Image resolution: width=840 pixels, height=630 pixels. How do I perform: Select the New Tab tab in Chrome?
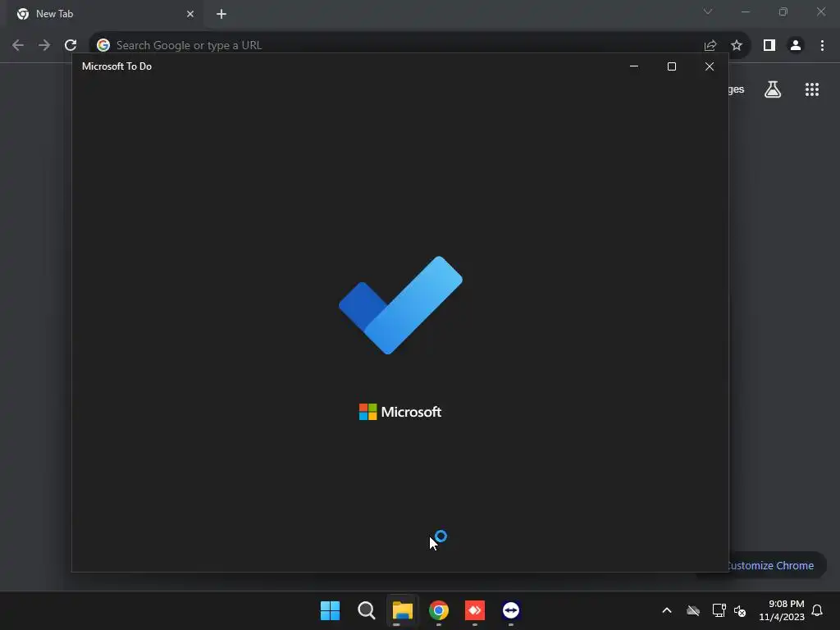pyautogui.click(x=104, y=14)
